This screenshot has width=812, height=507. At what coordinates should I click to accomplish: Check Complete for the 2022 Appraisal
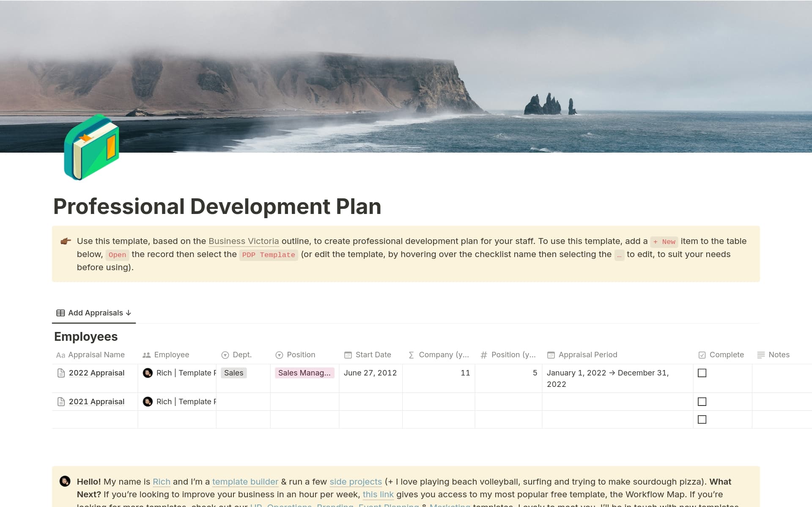(702, 373)
